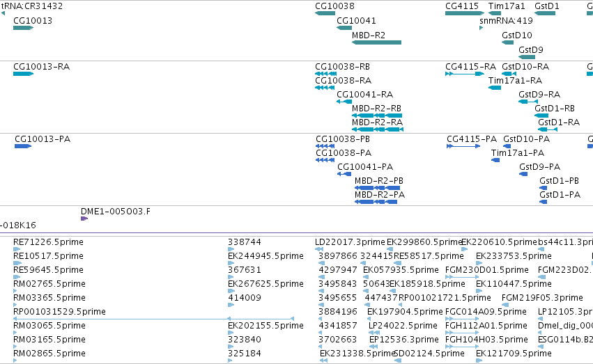
Task: Click the Tim17a1-RA transcript glyph
Action: (x=495, y=88)
